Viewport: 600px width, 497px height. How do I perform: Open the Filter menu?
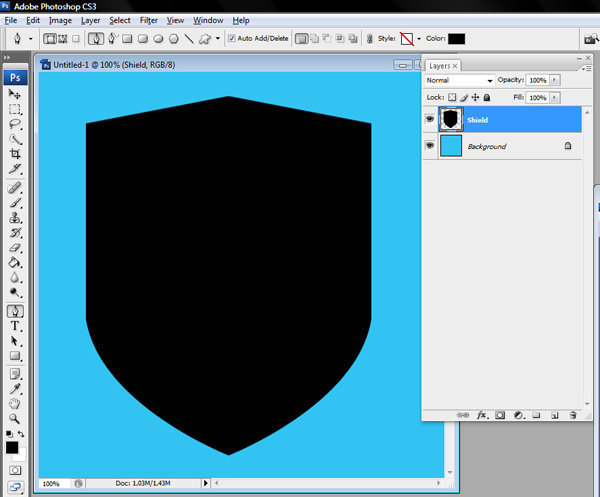click(x=148, y=20)
